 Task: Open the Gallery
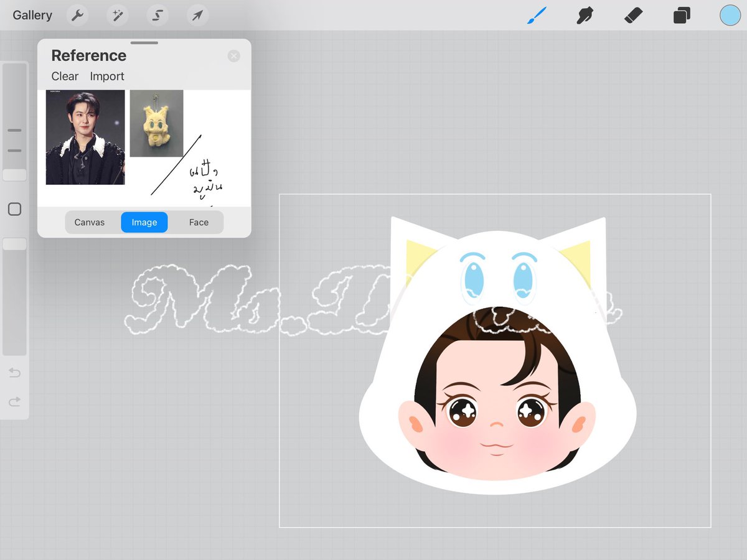(32, 15)
